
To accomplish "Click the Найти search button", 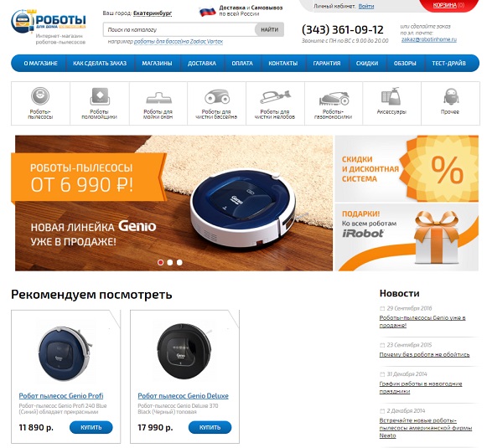I will click(269, 30).
